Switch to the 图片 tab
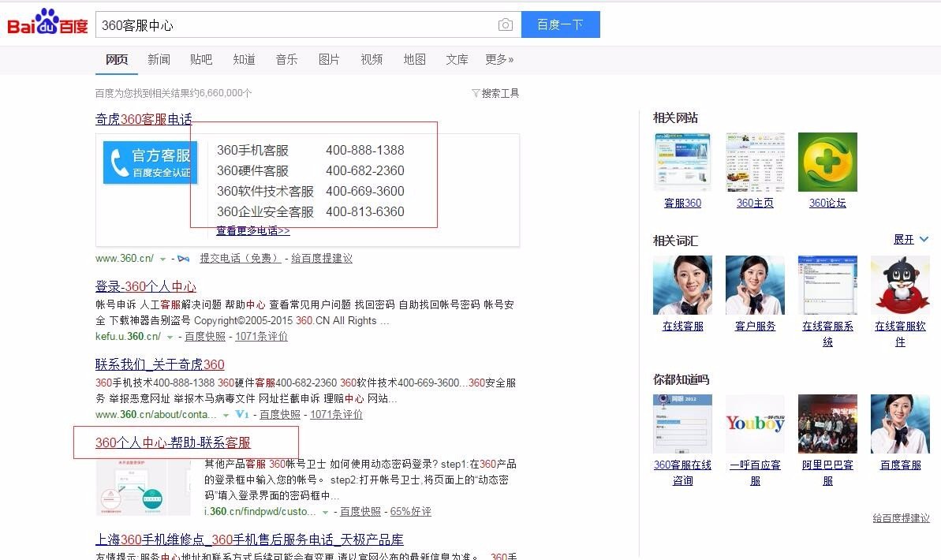 point(329,59)
